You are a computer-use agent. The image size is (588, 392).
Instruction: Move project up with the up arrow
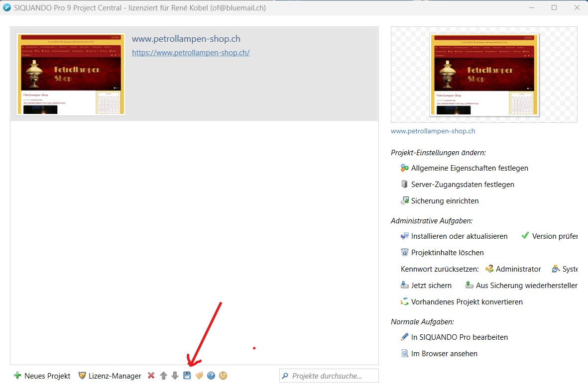tap(163, 376)
